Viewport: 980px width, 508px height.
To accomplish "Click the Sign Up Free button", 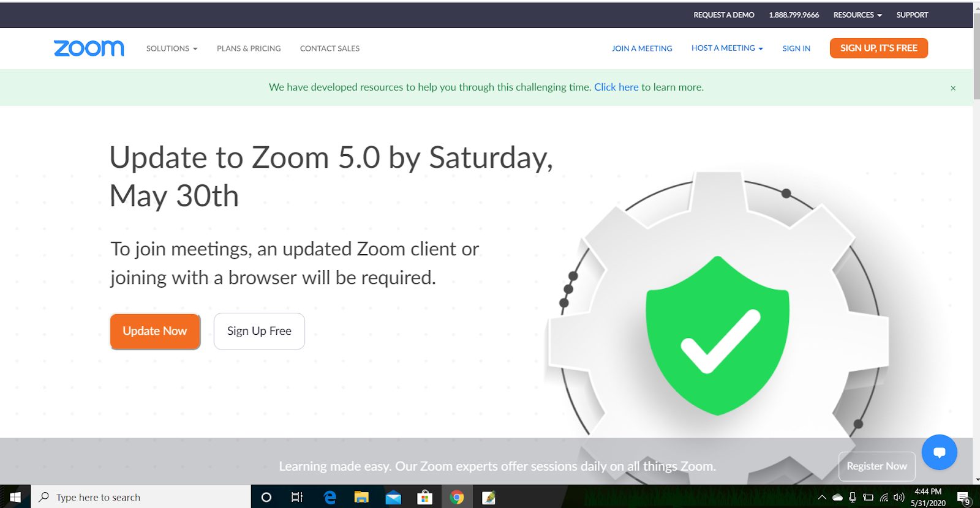I will [x=259, y=331].
